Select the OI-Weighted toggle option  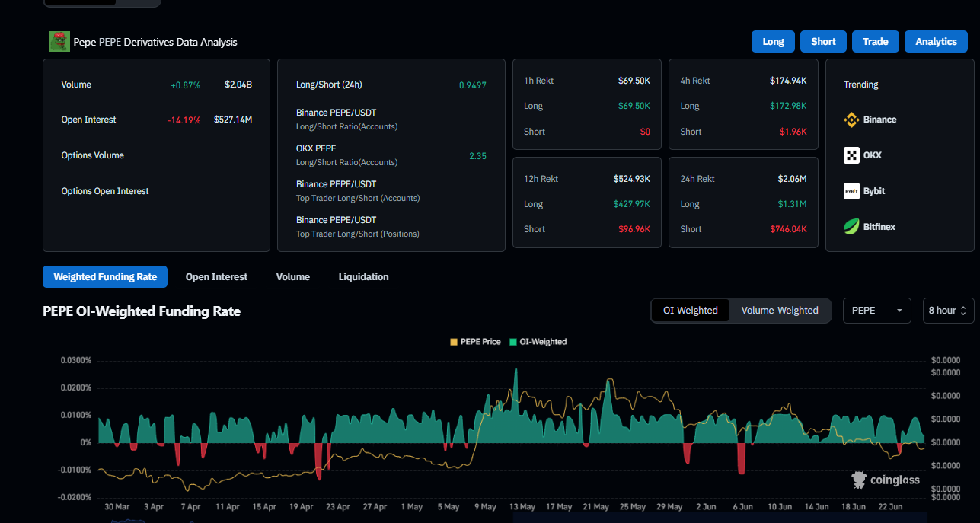tap(691, 311)
